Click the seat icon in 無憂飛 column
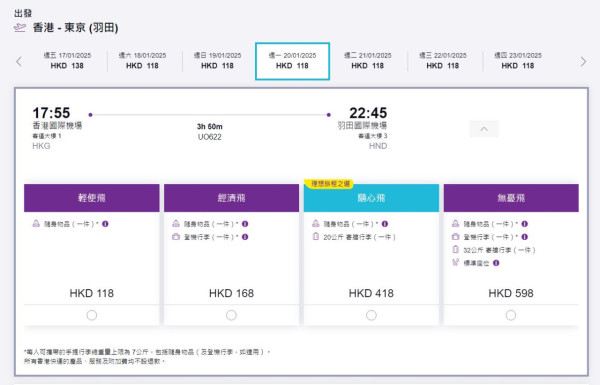 (x=455, y=263)
